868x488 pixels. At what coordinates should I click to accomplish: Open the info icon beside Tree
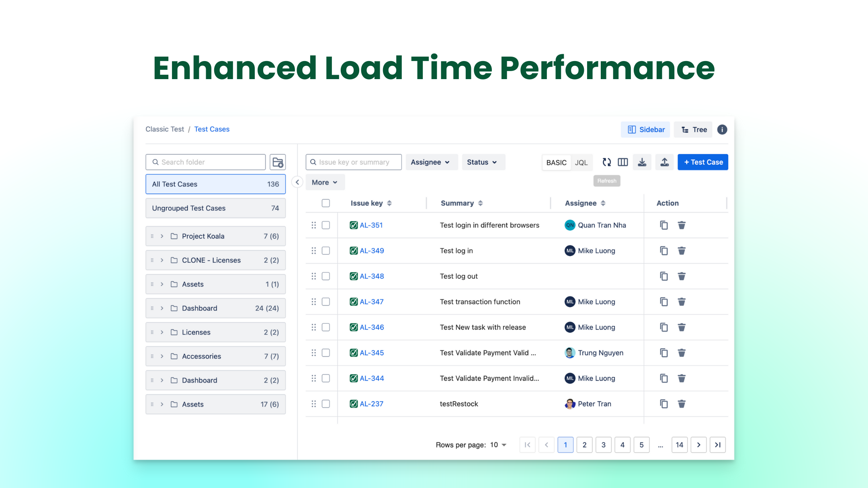(x=722, y=130)
